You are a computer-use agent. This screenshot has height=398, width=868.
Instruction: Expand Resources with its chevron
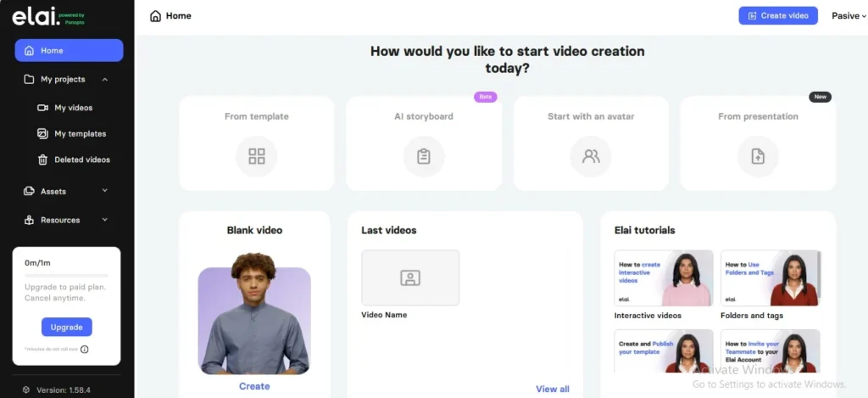point(105,220)
